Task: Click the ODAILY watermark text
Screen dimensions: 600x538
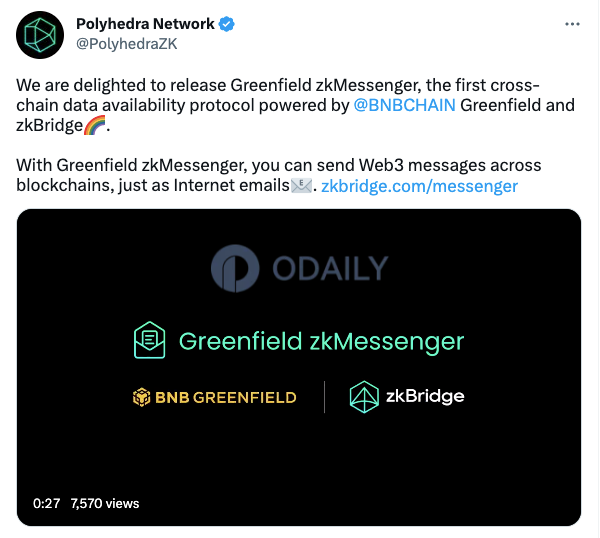Action: [330, 269]
